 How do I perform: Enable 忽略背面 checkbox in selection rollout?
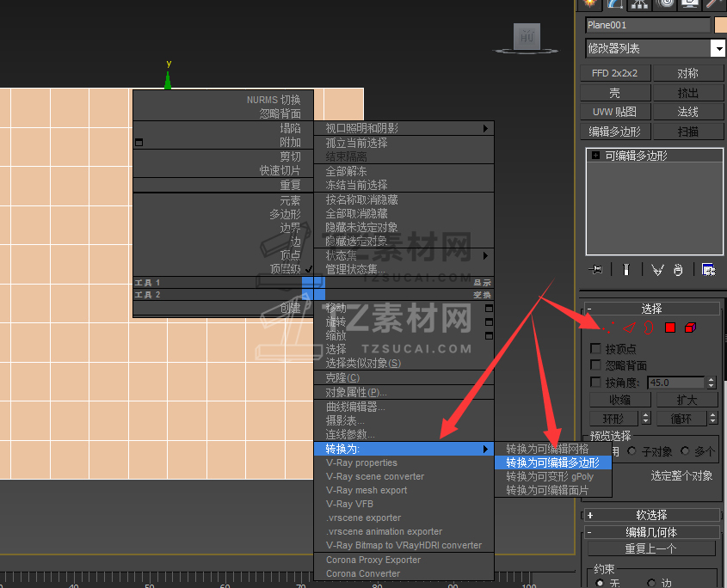coord(595,364)
